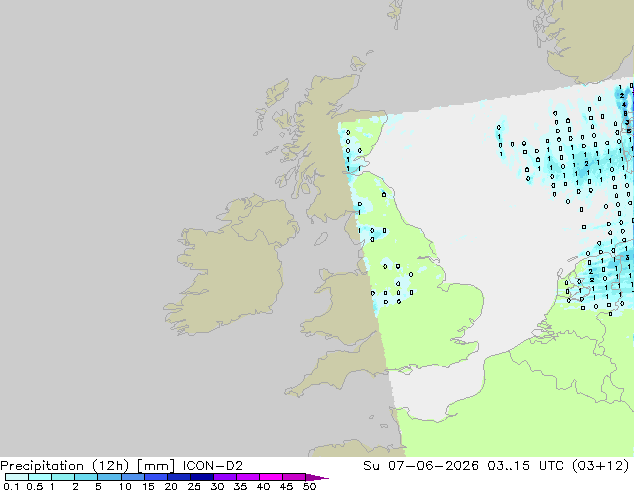Choose the 30 to 35 mm purple swatch
The height and width of the screenshot is (490, 634).
click(x=225, y=477)
